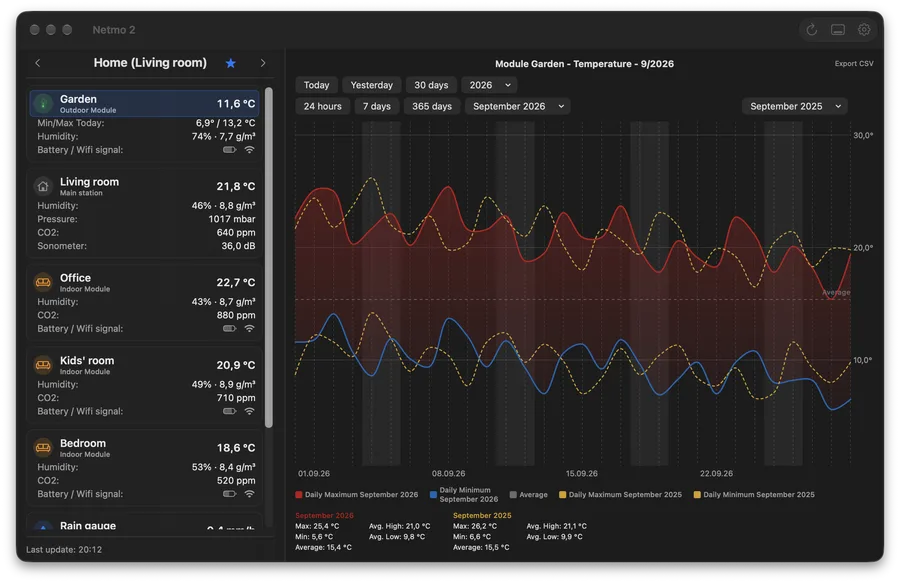Click the Office wifi signal icon
Screen dimensions: 900x583
click(x=249, y=328)
